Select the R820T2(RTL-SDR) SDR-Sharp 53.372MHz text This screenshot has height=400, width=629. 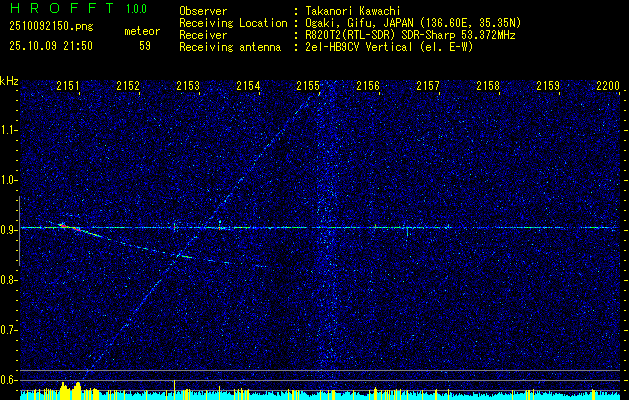[410, 35]
